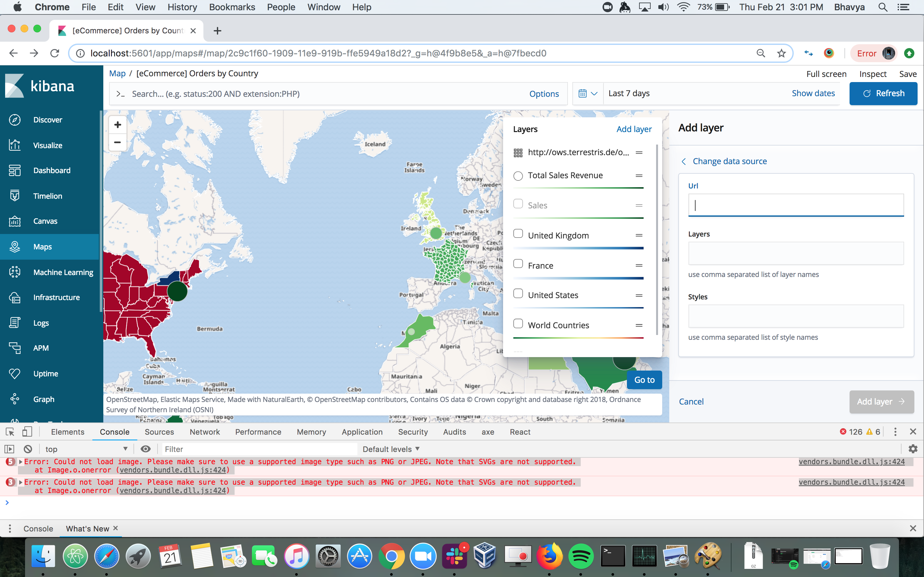The height and width of the screenshot is (577, 924).
Task: Open the Canvas workspace
Action: coord(45,221)
